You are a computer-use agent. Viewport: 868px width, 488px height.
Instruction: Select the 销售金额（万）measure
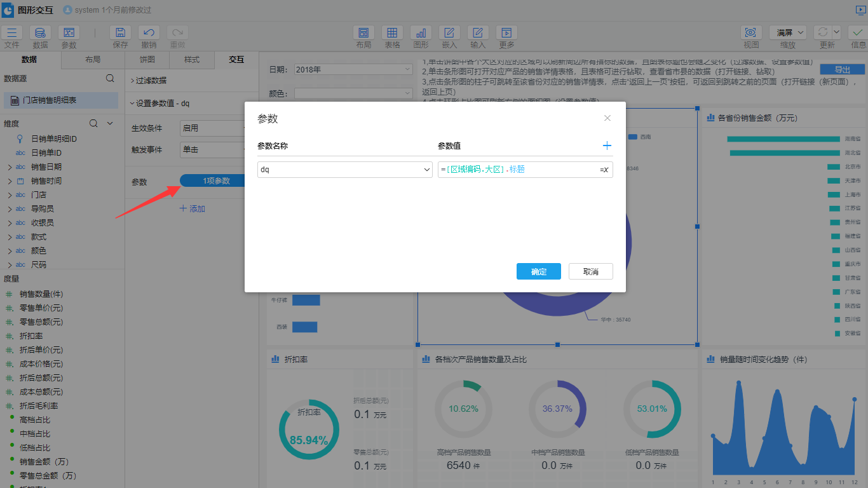tap(44, 462)
